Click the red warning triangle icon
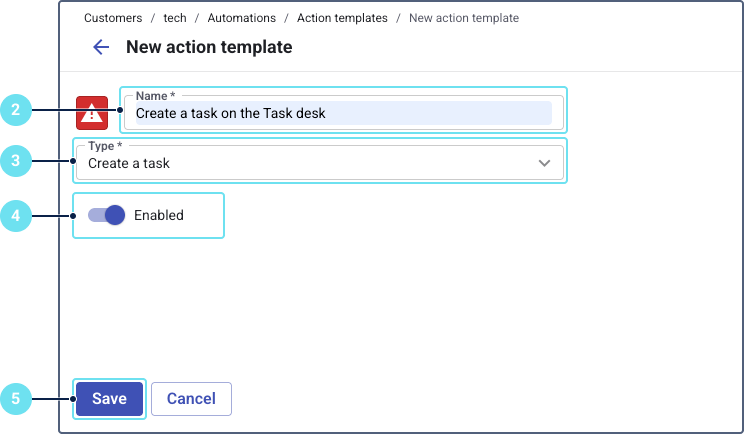This screenshot has width=744, height=434. [x=92, y=113]
